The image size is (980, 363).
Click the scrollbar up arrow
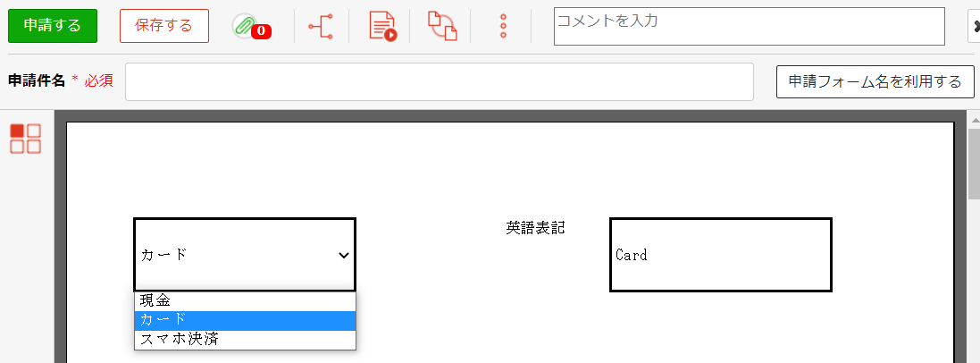coord(974,118)
